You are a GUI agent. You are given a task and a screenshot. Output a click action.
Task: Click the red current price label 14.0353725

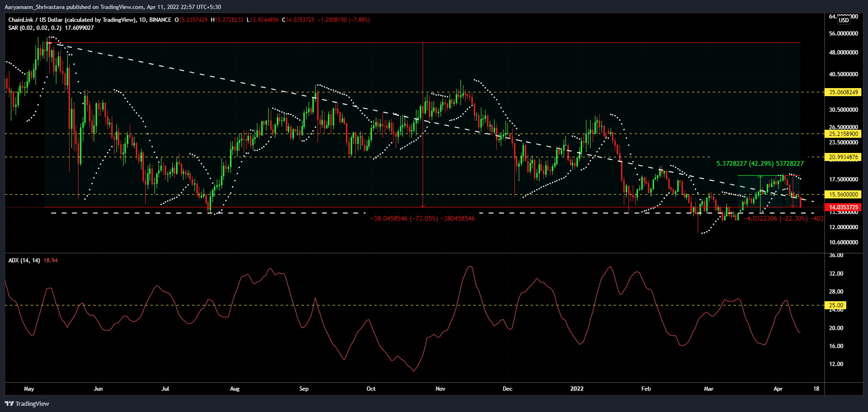[843, 207]
